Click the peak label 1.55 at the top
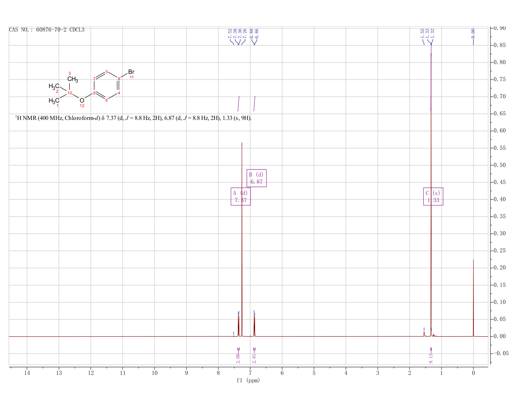Image resolution: width=532 pixels, height=411 pixels. [422, 33]
